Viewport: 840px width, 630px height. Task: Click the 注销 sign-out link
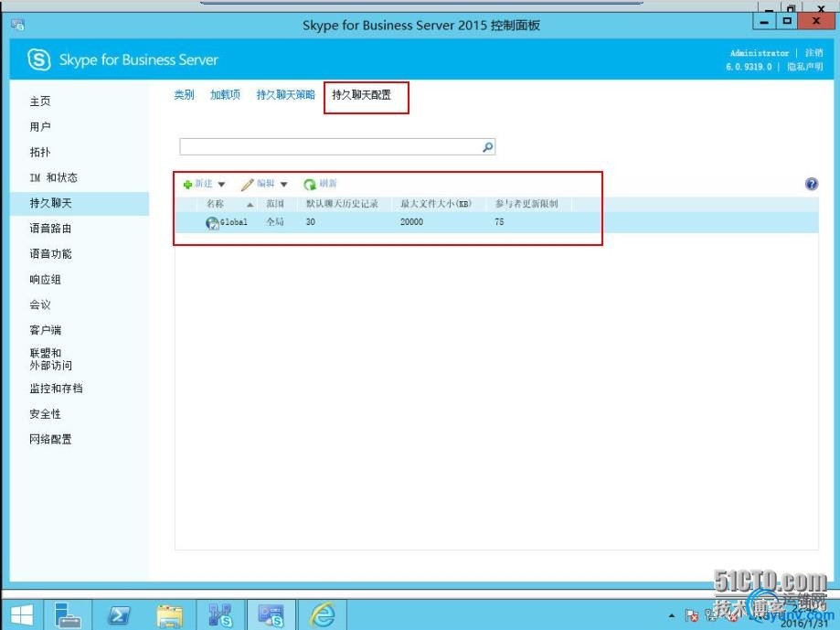[813, 52]
